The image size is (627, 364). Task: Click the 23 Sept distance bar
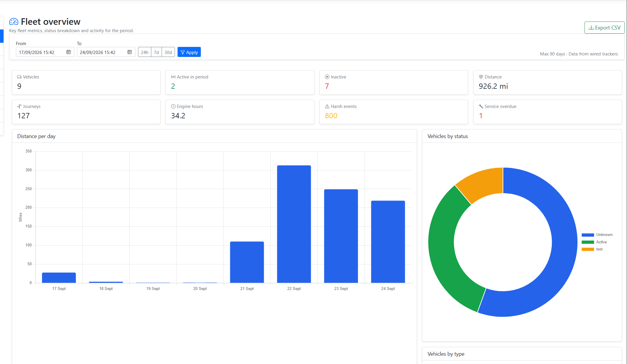[x=341, y=236]
